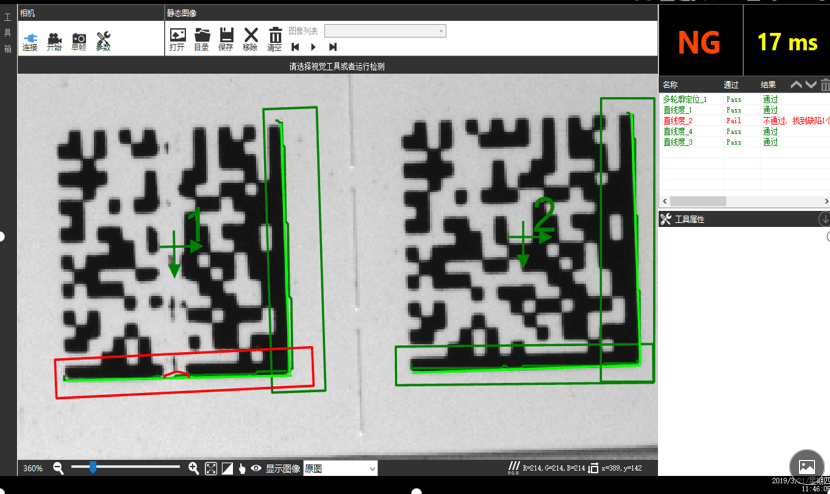Clear all images with the 清空 trash icon
830x494 pixels.
(275, 38)
